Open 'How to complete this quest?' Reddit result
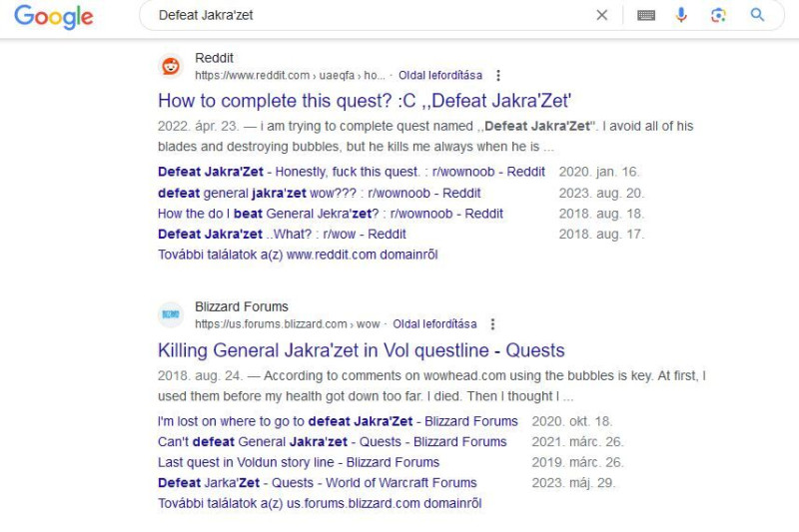799x532 pixels. [365, 101]
